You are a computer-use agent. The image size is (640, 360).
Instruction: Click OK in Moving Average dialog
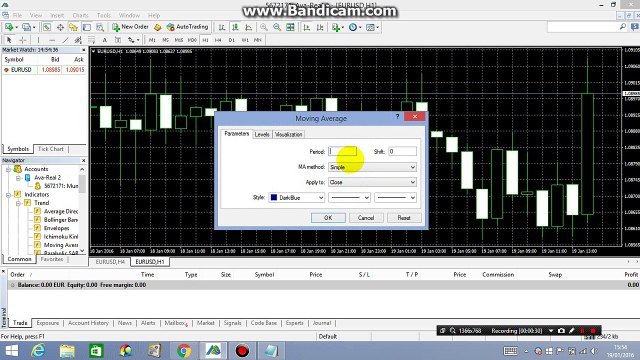328,218
